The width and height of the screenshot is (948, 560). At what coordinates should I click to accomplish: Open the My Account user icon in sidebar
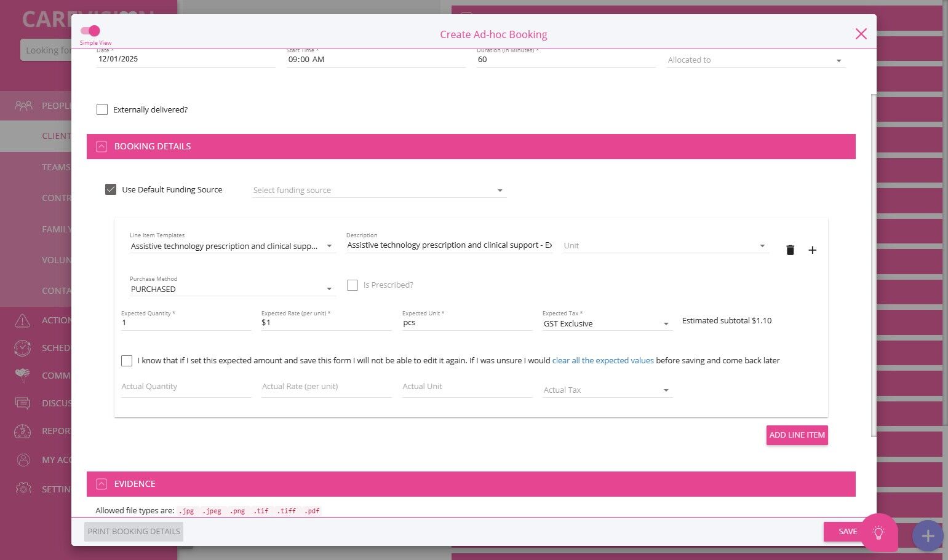click(x=23, y=460)
